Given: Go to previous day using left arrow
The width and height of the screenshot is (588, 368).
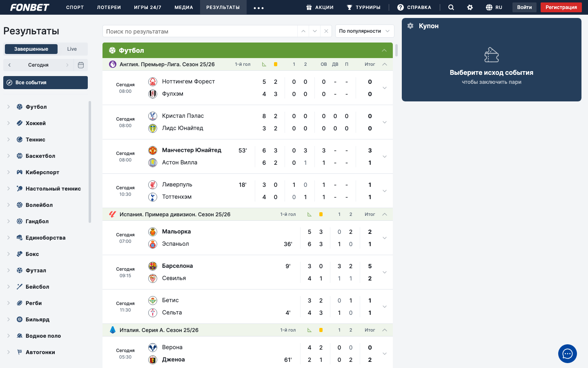Looking at the screenshot, I should (9, 65).
